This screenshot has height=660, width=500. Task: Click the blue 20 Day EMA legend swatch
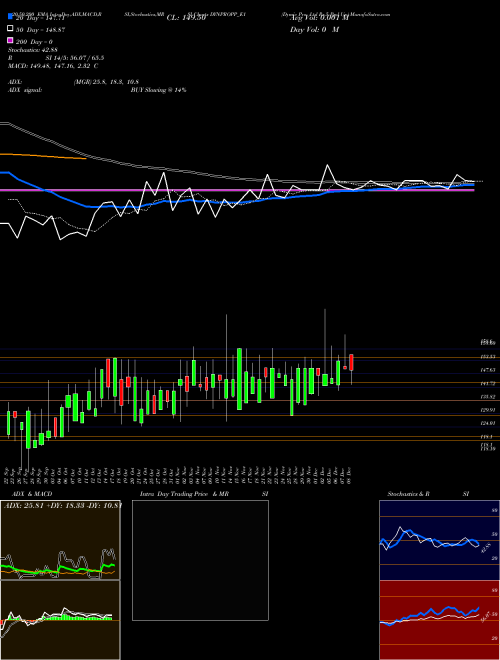10,17
